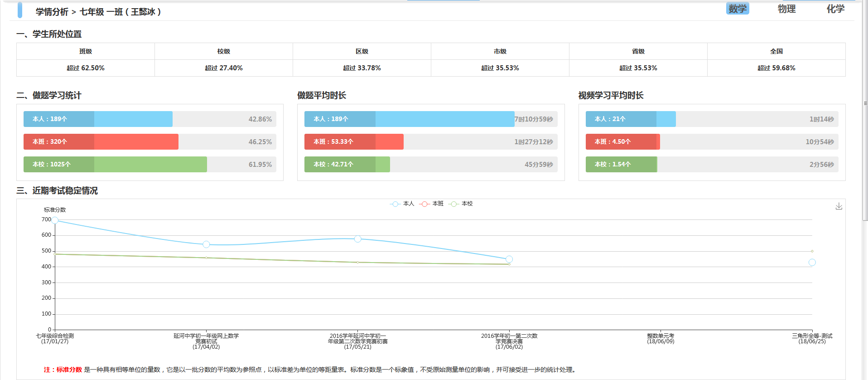Click the 61.95% value for 本校
The width and height of the screenshot is (868, 380).
point(260,165)
